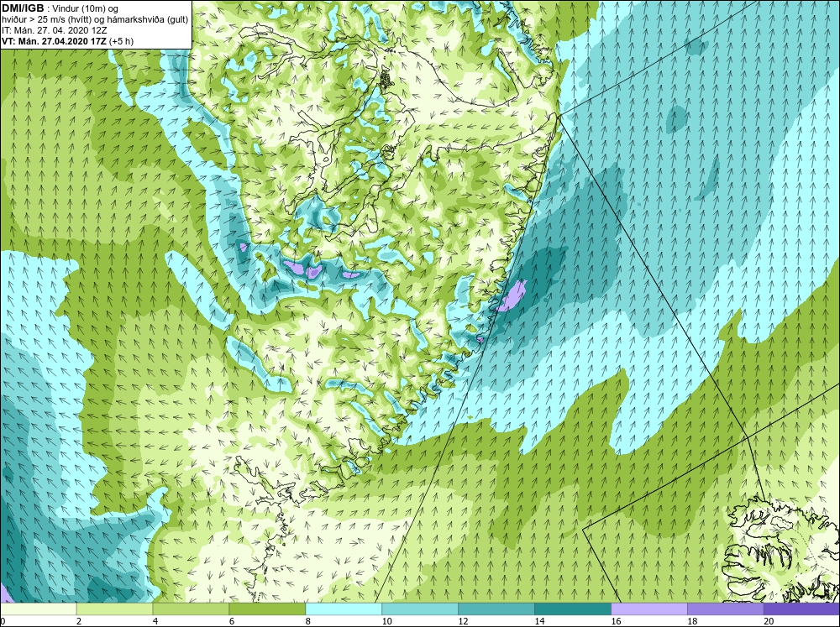Click the 10–12 m/s turquoise legend swatch

click(420, 609)
